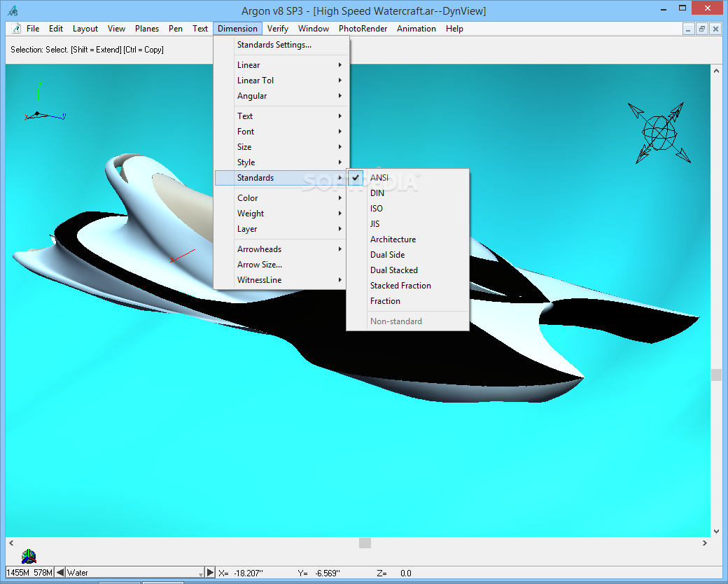Image resolution: width=728 pixels, height=584 pixels.
Task: Open the Verify menu
Action: tap(278, 28)
